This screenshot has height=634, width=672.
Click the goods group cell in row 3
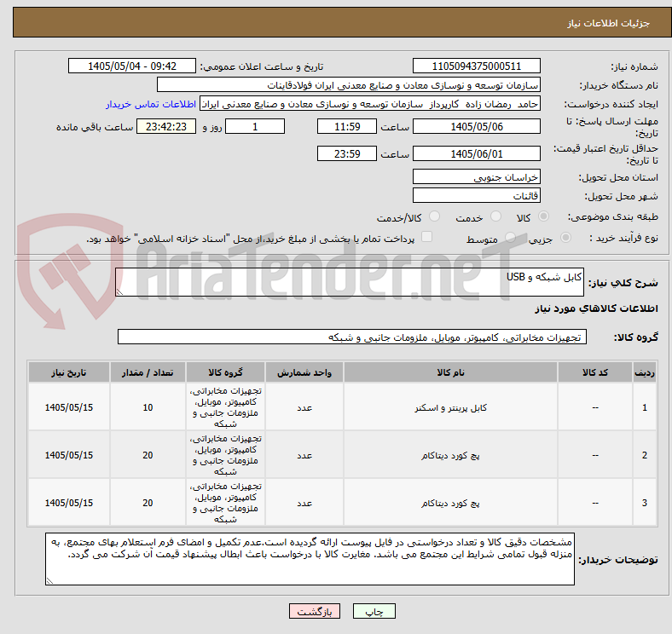[225, 503]
